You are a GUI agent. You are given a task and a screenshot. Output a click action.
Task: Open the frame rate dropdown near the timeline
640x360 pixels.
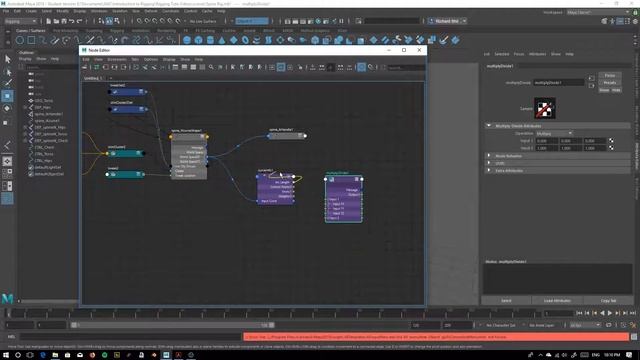(586, 325)
